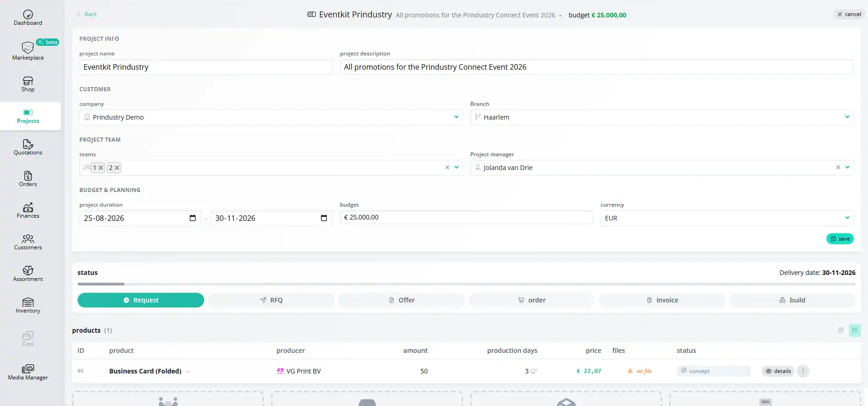The height and width of the screenshot is (406, 868).
Task: Go to Inventory in sidebar
Action: [28, 306]
